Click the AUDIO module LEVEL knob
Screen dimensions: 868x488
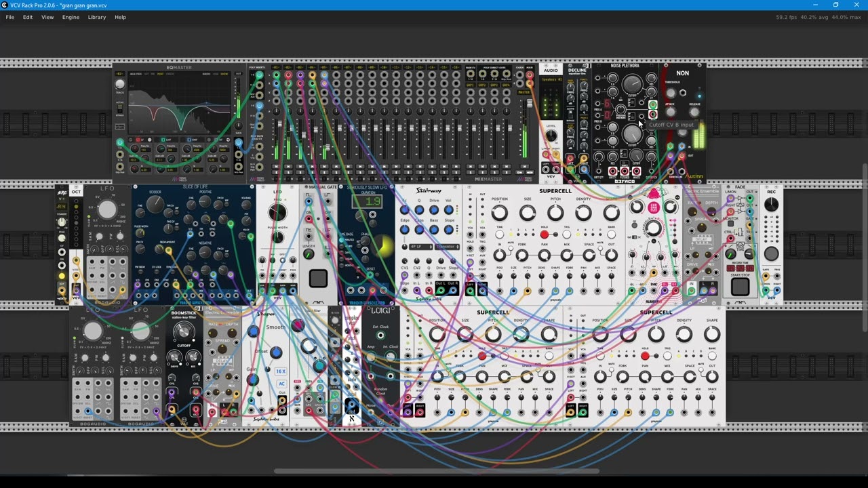[x=551, y=136]
